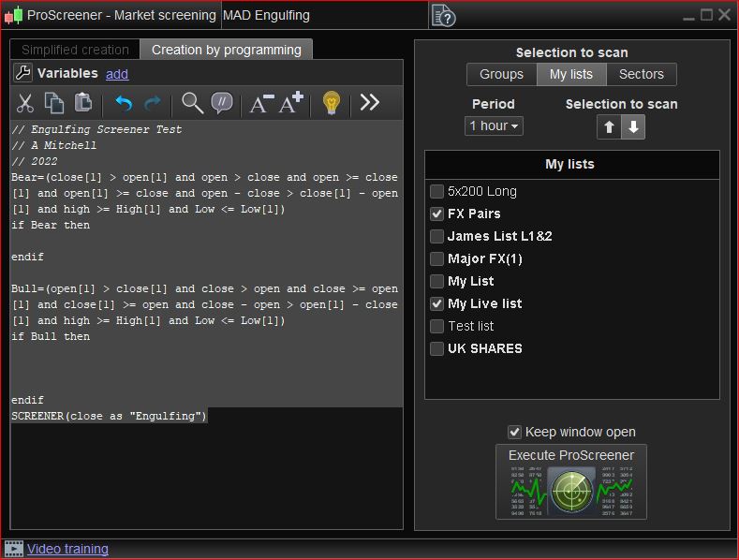Uncheck the My Live list box

click(x=436, y=303)
